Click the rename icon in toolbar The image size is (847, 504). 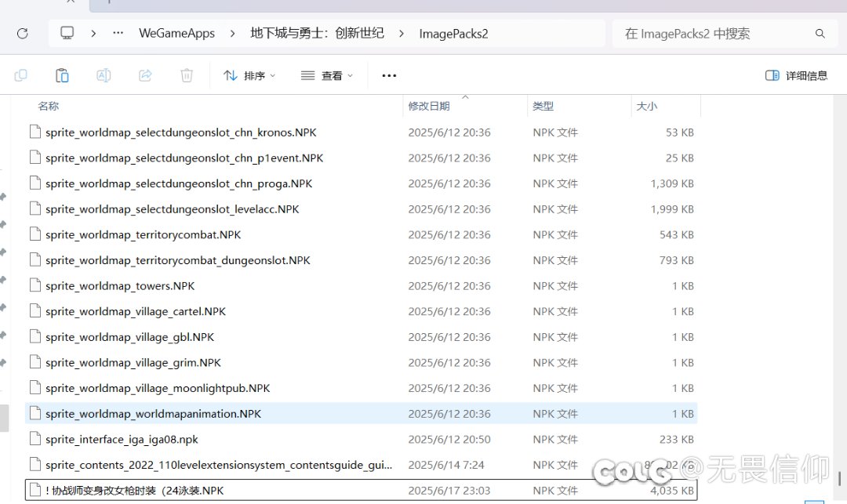coord(104,75)
